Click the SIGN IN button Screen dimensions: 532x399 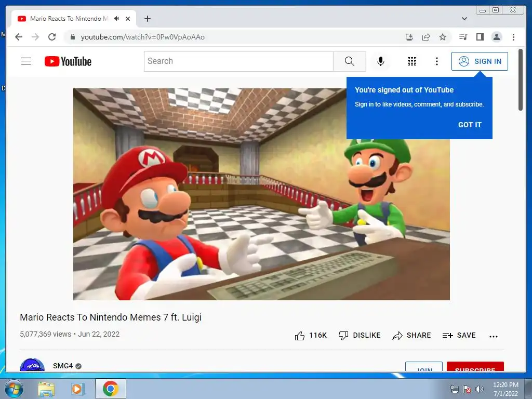(480, 61)
